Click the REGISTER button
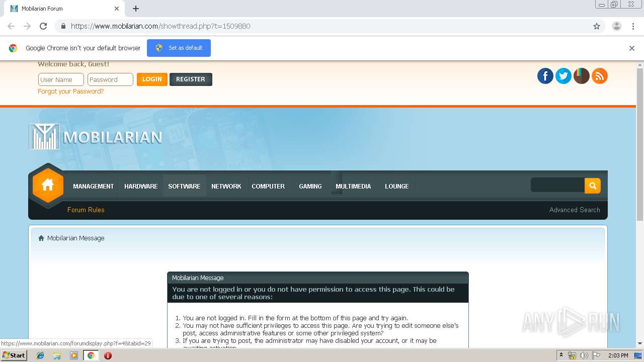 (x=191, y=79)
